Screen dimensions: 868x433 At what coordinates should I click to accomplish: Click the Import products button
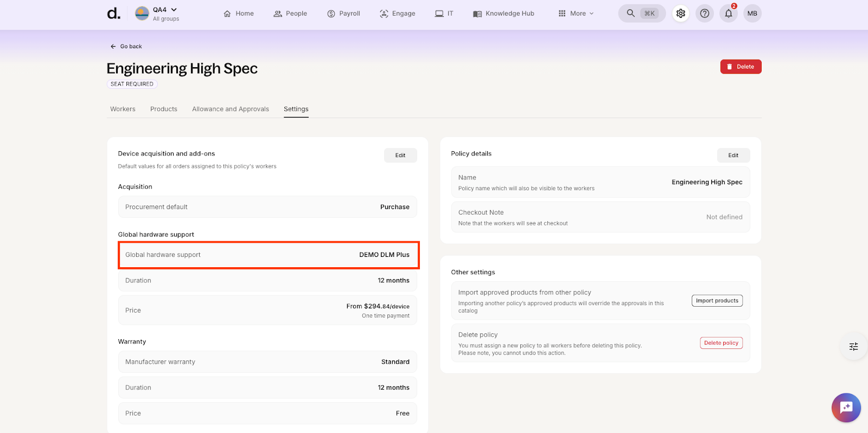717,301
